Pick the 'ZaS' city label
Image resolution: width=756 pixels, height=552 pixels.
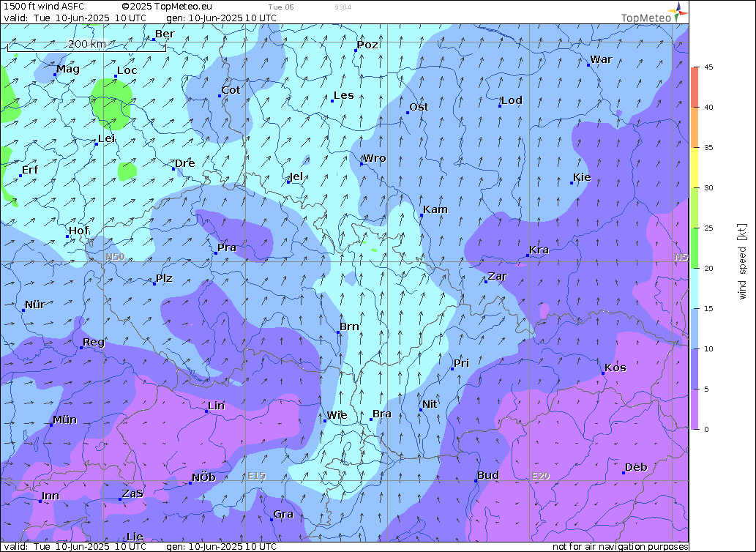pyautogui.click(x=132, y=493)
